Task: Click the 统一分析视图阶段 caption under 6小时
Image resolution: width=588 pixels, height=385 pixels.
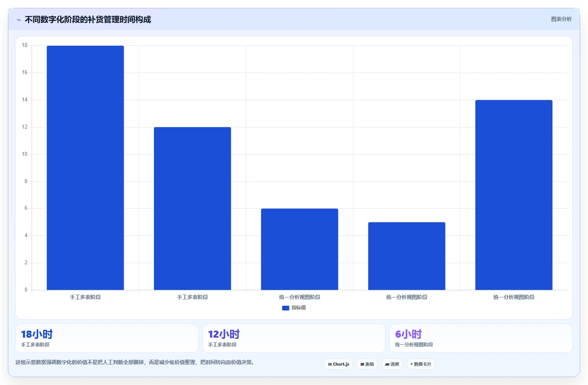Action: pos(414,345)
